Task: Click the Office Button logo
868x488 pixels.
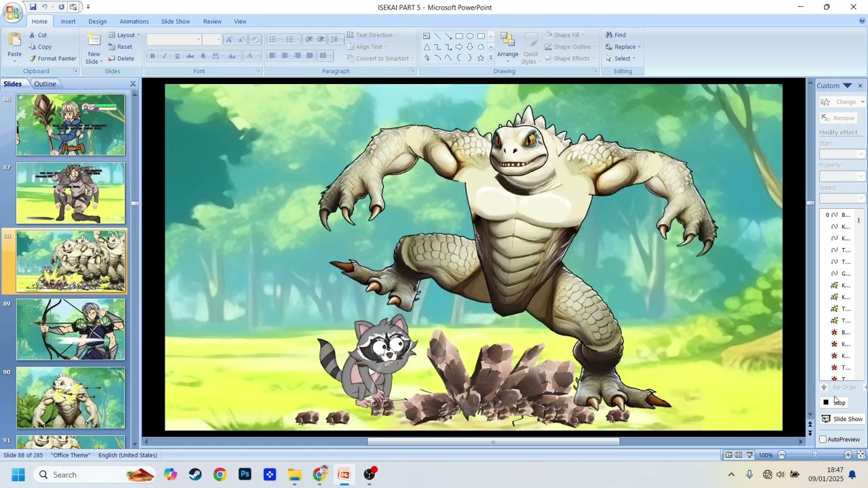Action: click(12, 12)
